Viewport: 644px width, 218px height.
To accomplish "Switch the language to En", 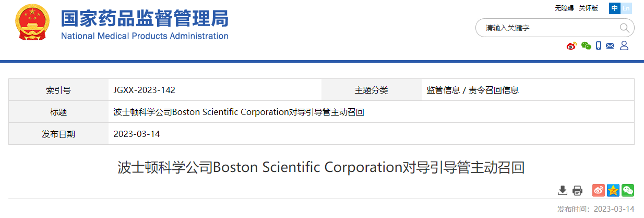I will pos(626,8).
